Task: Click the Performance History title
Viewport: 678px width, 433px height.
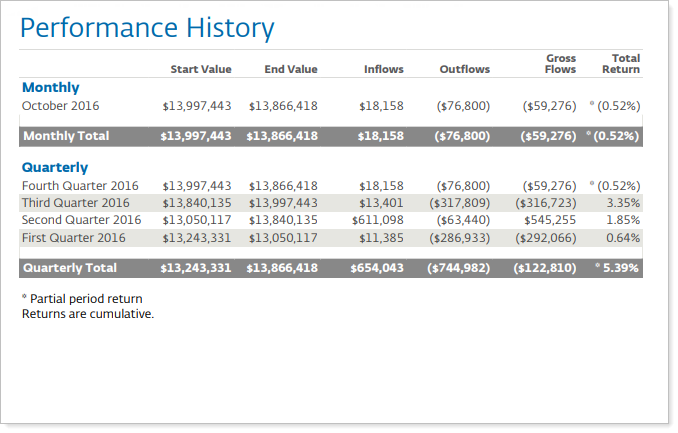Action: pyautogui.click(x=147, y=28)
